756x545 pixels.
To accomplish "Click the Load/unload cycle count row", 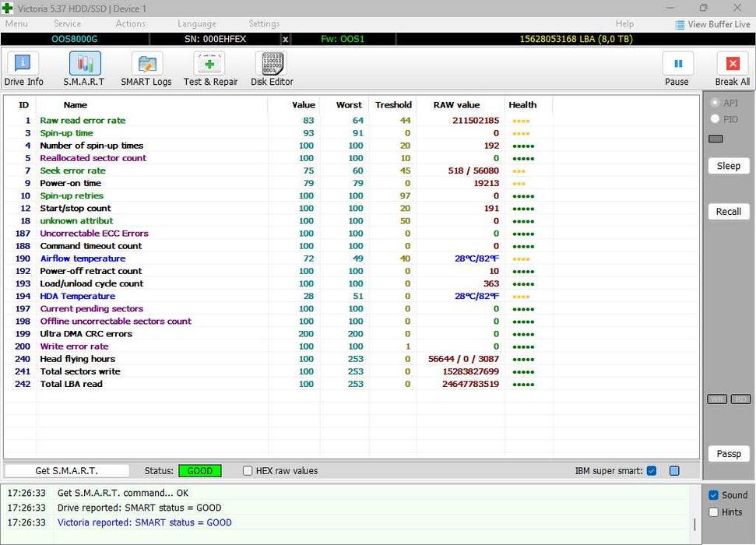I will (x=351, y=283).
